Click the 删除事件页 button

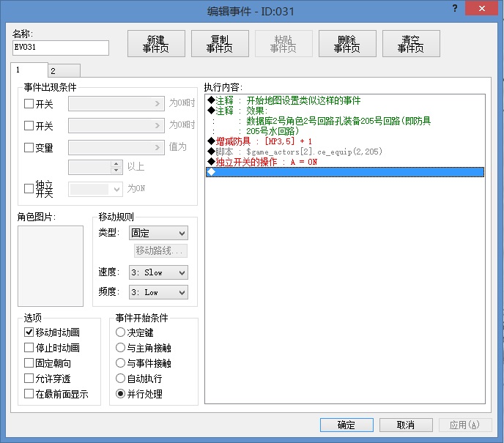tap(347, 44)
